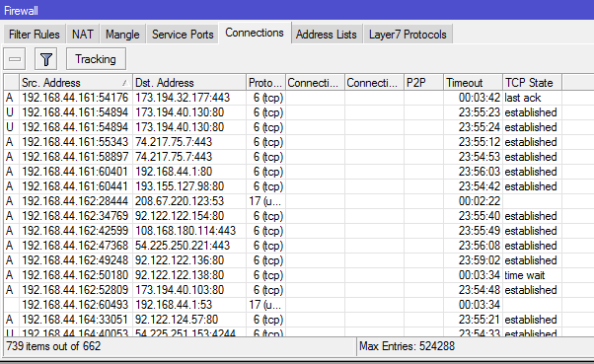
Task: Sort by TCP State column header
Action: [x=532, y=83]
